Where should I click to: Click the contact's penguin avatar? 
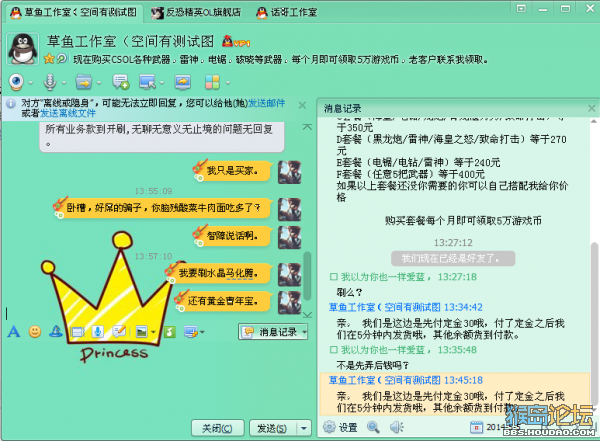tap(23, 49)
